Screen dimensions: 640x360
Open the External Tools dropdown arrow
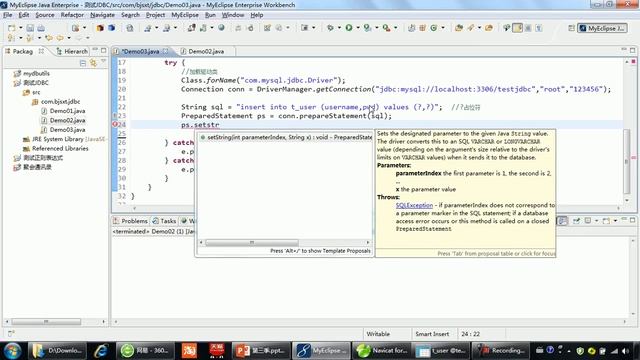pos(396,28)
